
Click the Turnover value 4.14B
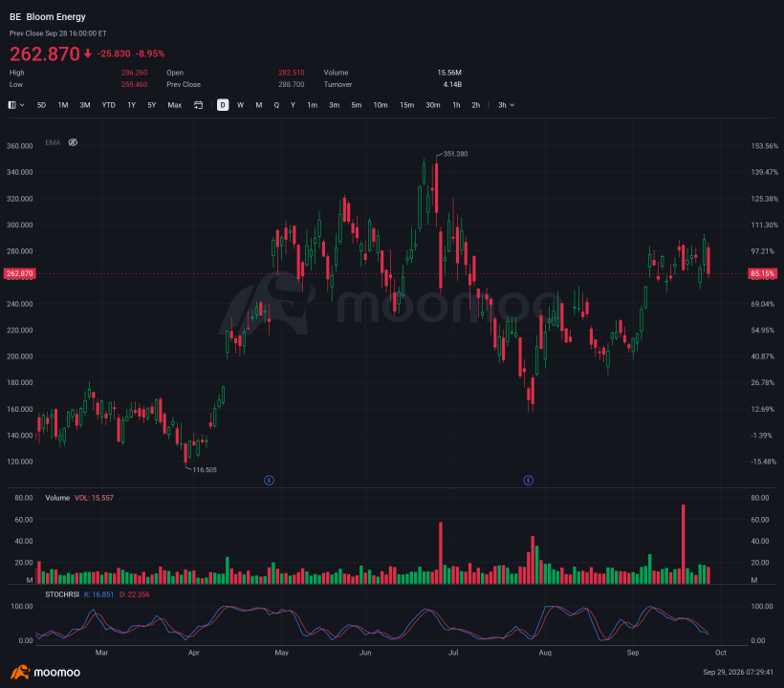[x=452, y=84]
